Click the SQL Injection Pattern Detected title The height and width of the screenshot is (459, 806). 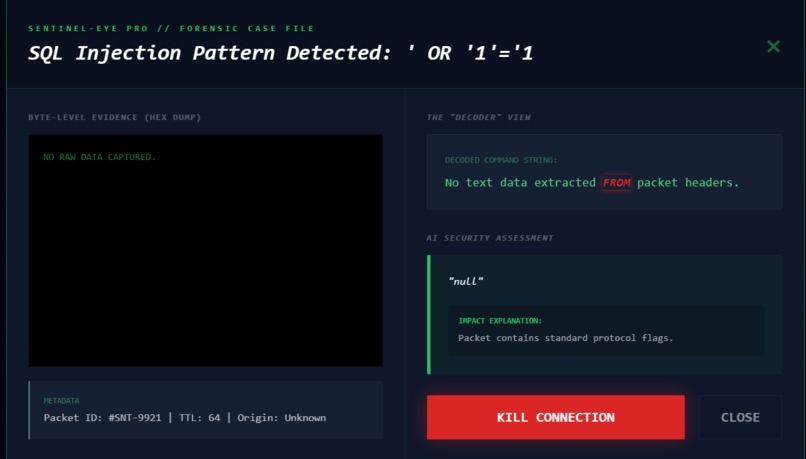(x=281, y=53)
